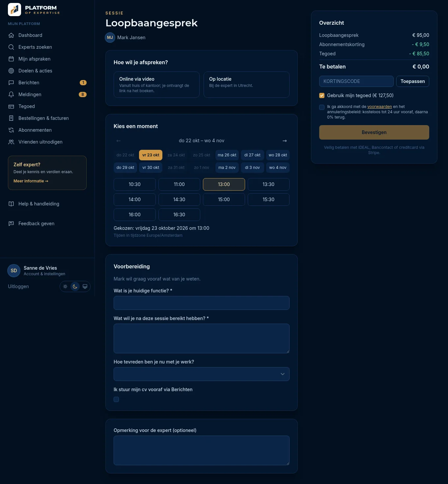Open Meldingen in the sidebar

point(47,94)
